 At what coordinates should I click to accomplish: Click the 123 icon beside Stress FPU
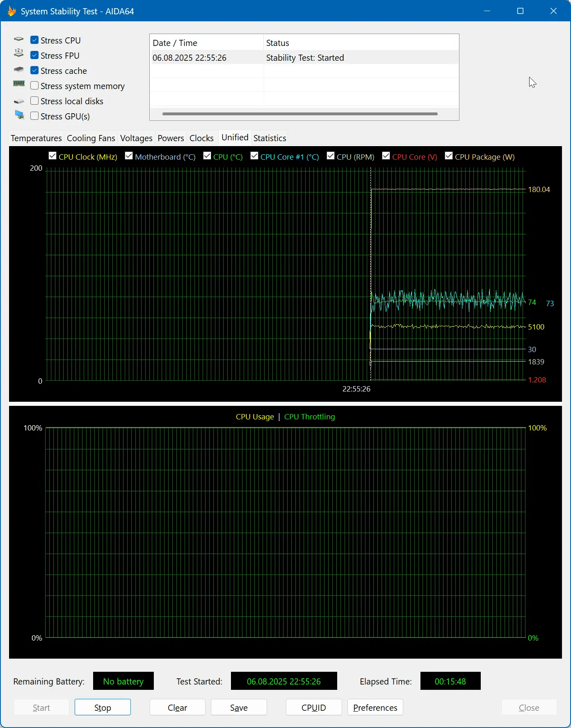click(19, 53)
